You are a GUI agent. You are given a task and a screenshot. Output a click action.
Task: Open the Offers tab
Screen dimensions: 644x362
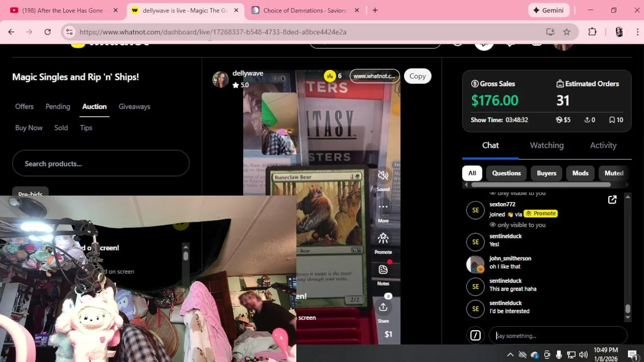[x=24, y=107]
